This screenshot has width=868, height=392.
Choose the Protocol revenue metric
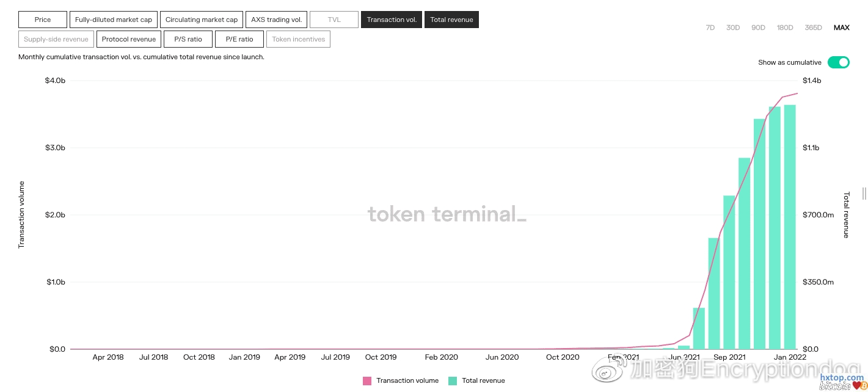[x=128, y=39]
